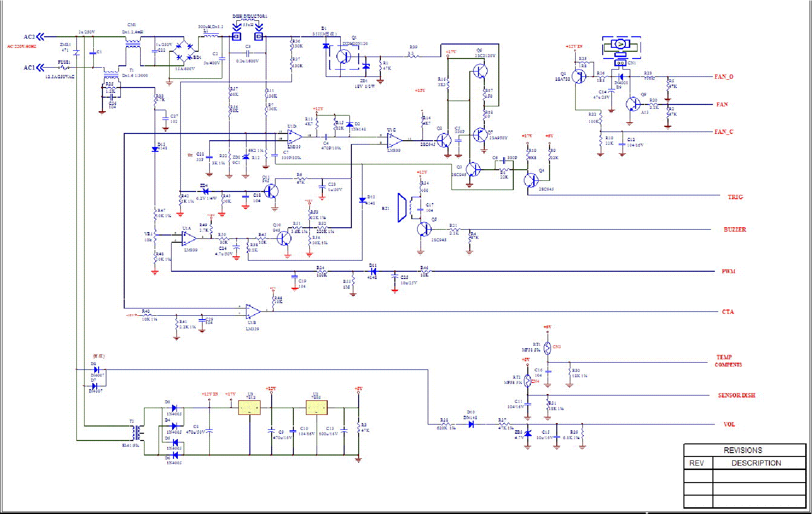Viewport: 812px width, 514px height.
Task: Select the D11 diode on PWM line
Action: [373, 272]
